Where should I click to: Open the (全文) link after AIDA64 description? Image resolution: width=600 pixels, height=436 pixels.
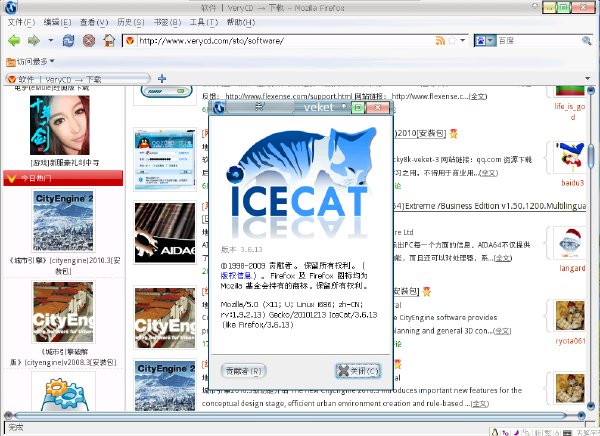502,258
